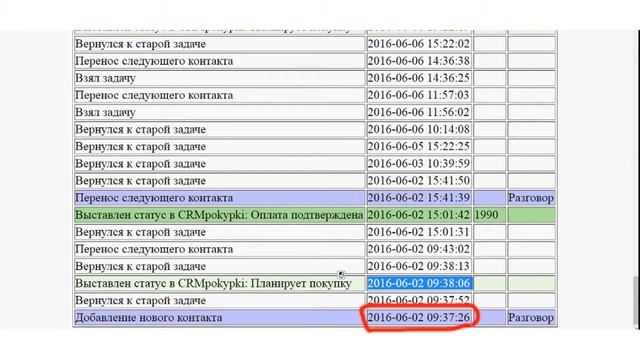Image resolution: width=640 pixels, height=360 pixels.
Task: Click timestamp 2016-06-06 14:36:38
Action: click(418, 61)
